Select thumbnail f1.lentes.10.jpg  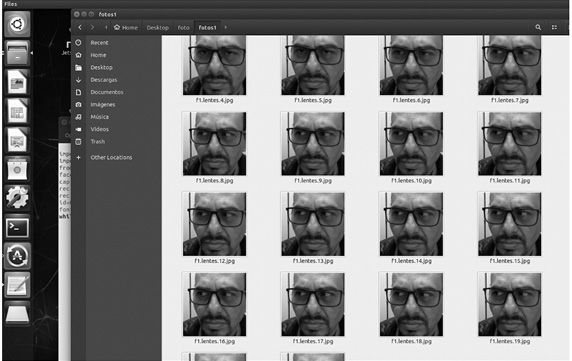411,144
